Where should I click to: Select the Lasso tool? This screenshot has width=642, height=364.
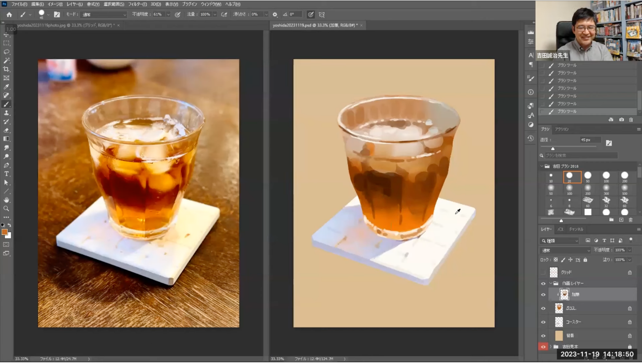click(7, 51)
